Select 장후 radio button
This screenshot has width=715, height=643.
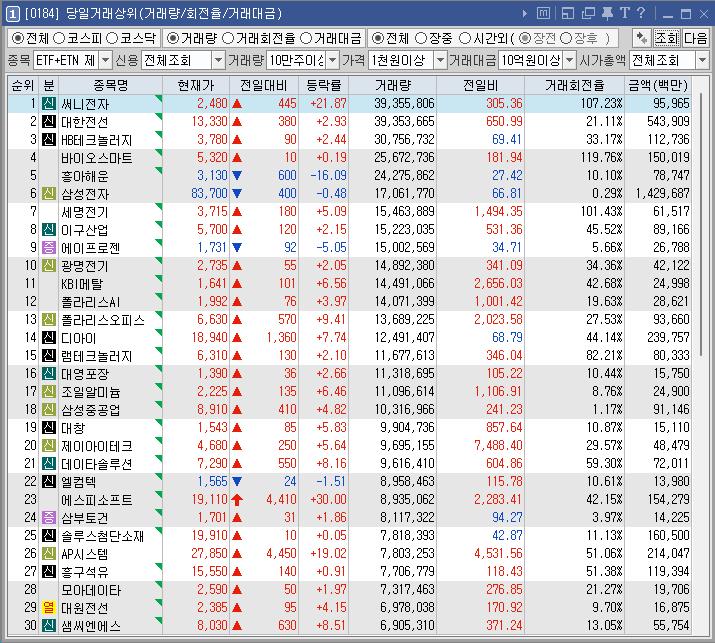[565, 38]
